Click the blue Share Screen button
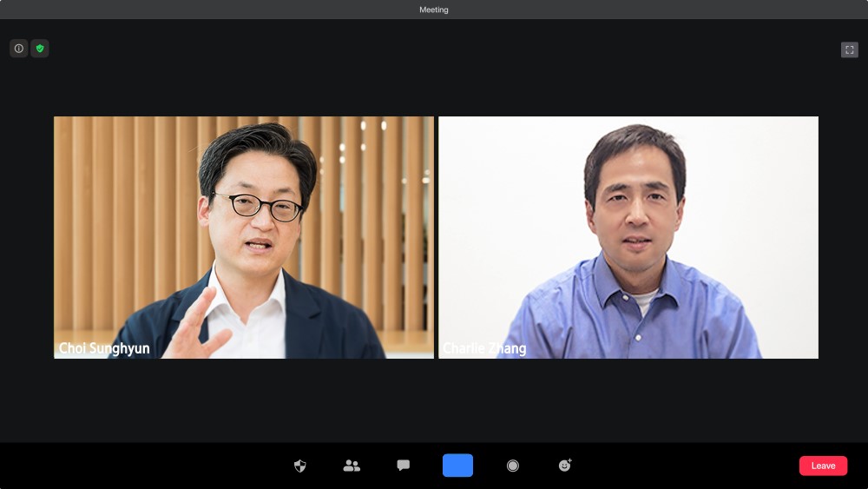This screenshot has height=489, width=868. point(457,466)
